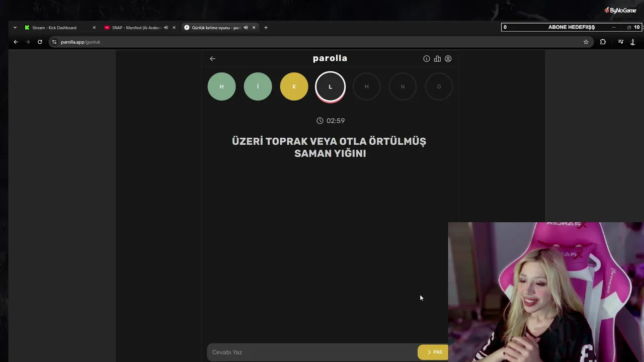Reload the parolla.app page
Screen dimensions: 644x362
[40, 42]
